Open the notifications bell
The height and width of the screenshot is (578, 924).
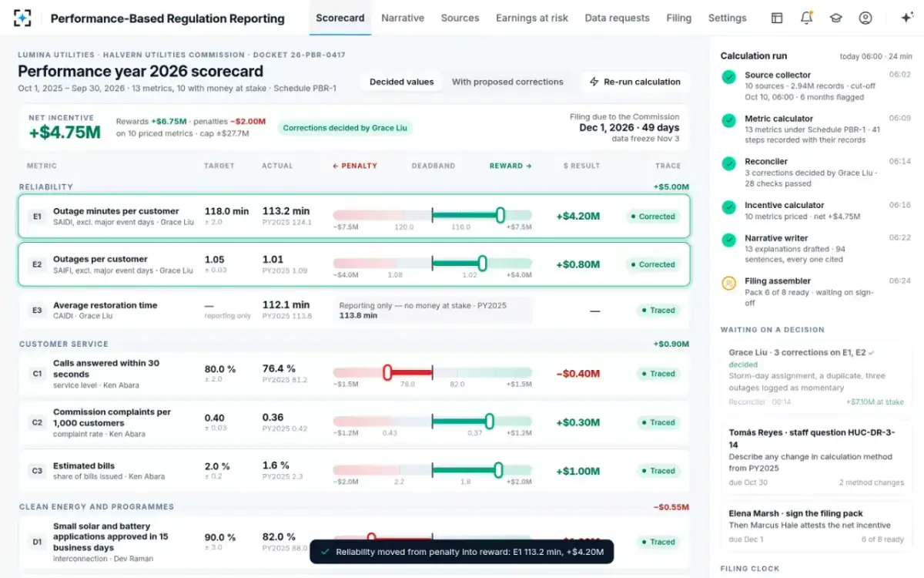coord(806,18)
